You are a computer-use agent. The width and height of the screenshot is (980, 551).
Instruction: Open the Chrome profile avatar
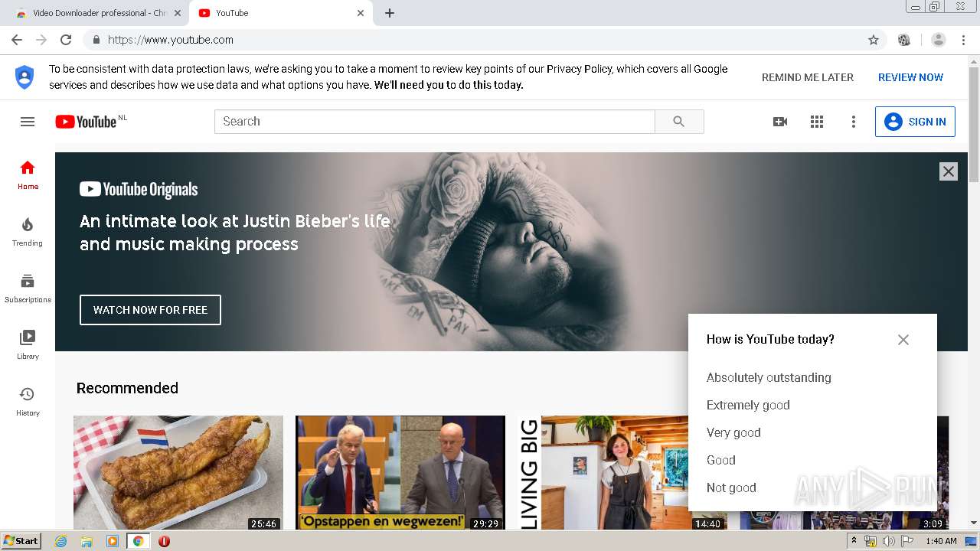point(939,40)
